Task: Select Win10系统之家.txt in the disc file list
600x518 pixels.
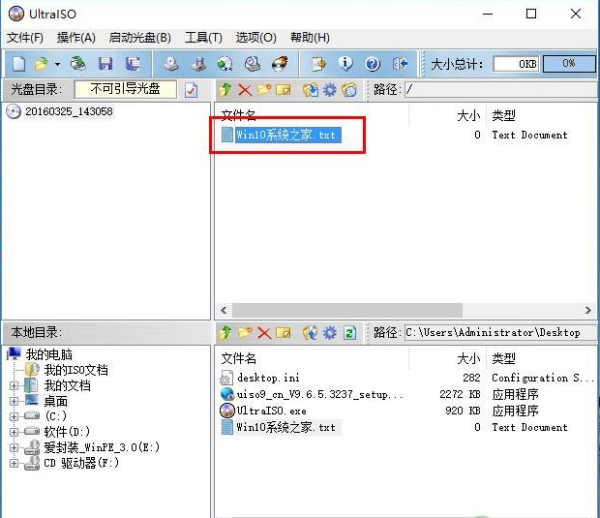Action: pyautogui.click(x=286, y=135)
